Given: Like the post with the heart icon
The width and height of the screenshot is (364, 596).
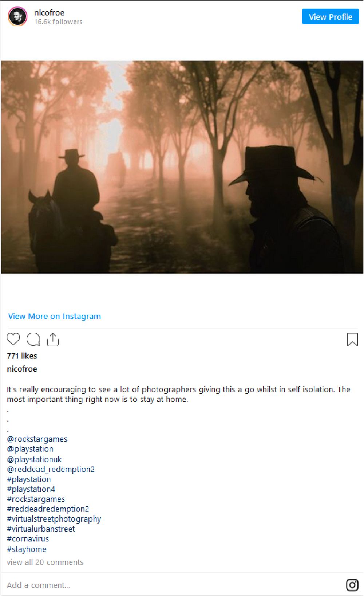Looking at the screenshot, I should tap(13, 339).
